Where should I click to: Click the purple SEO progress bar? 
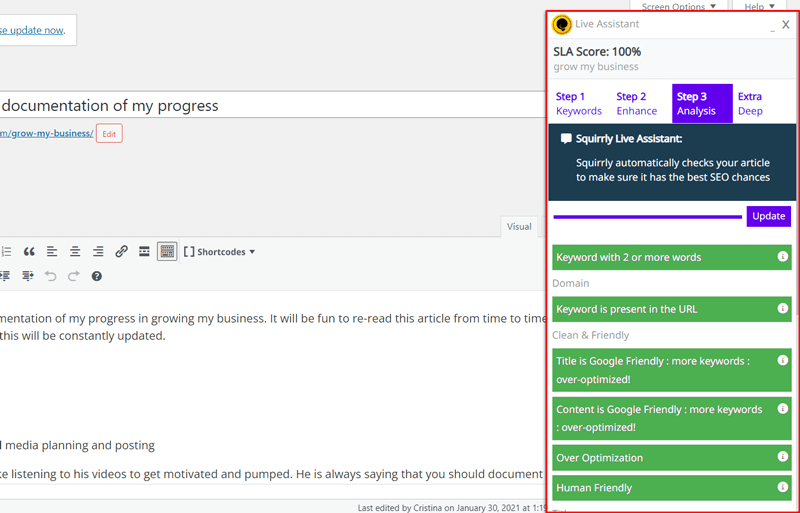647,217
